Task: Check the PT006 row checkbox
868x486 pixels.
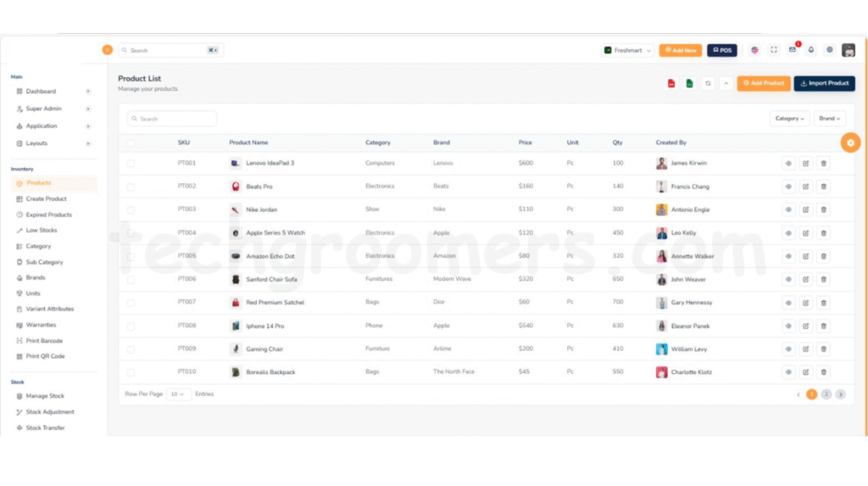Action: (131, 280)
